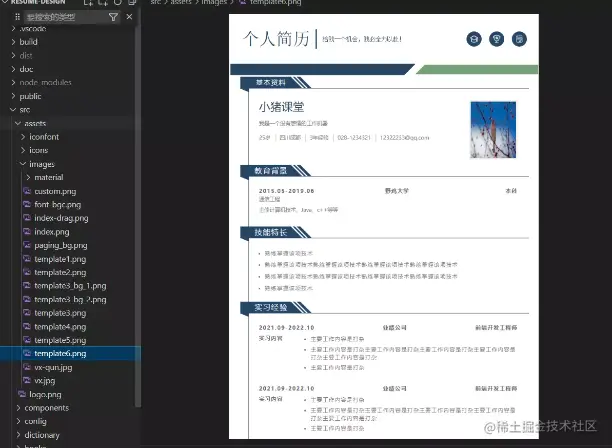
Task: Expand the doc folder
Action: (26, 69)
